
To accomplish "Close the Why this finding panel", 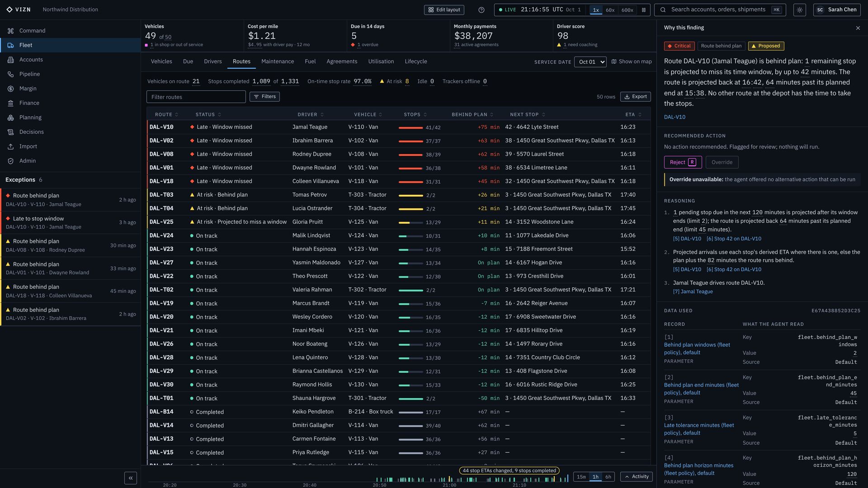I will [858, 28].
